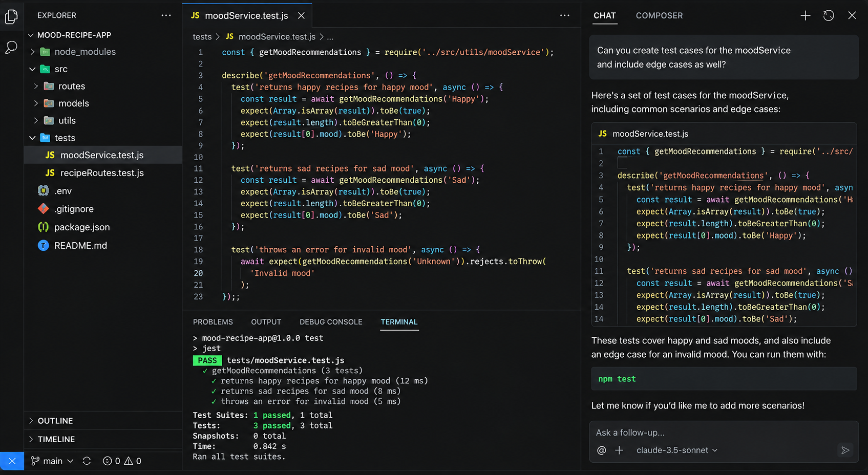Open Explorer panel more actions ellipsis
Image resolution: width=868 pixels, height=475 pixels.
(x=166, y=15)
